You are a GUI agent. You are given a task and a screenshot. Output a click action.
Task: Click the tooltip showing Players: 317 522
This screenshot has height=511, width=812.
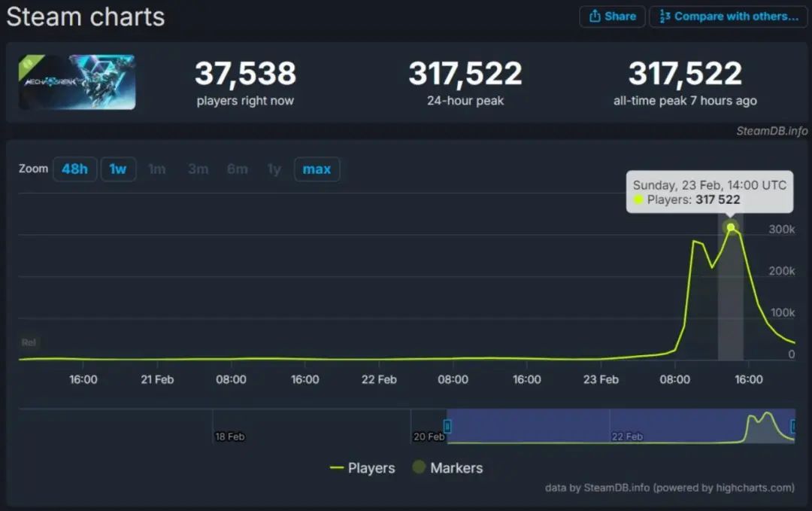click(x=710, y=192)
